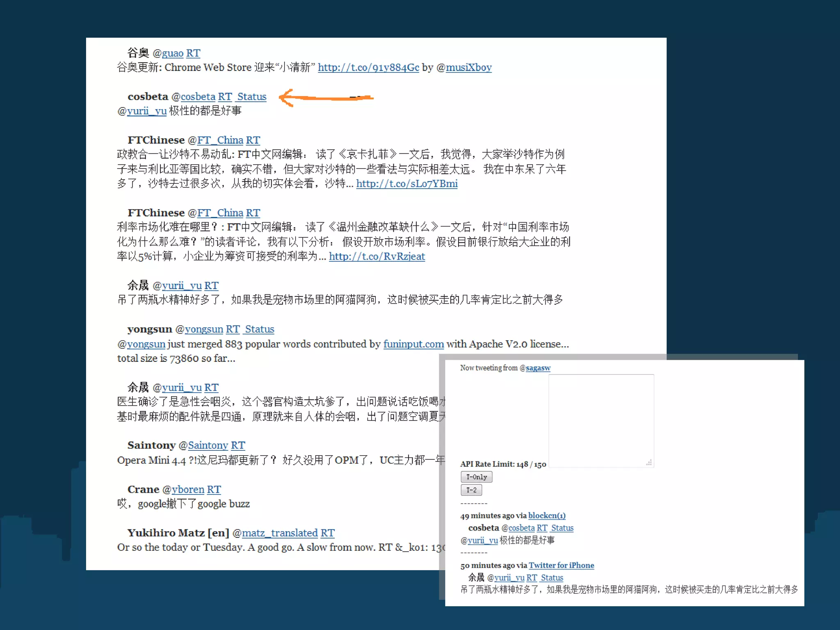This screenshot has height=630, width=840.
Task: Open the @Saintony profile link
Action: click(x=208, y=445)
